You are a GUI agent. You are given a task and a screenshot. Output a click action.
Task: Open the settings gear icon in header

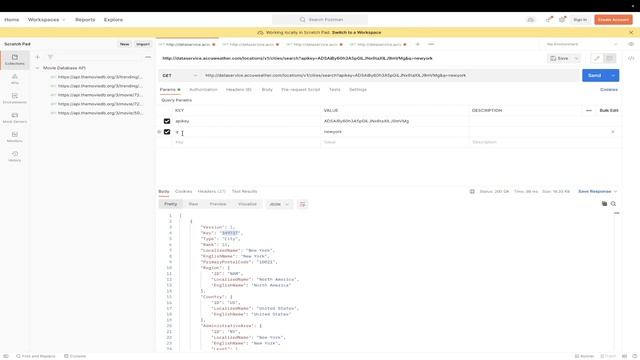point(562,20)
